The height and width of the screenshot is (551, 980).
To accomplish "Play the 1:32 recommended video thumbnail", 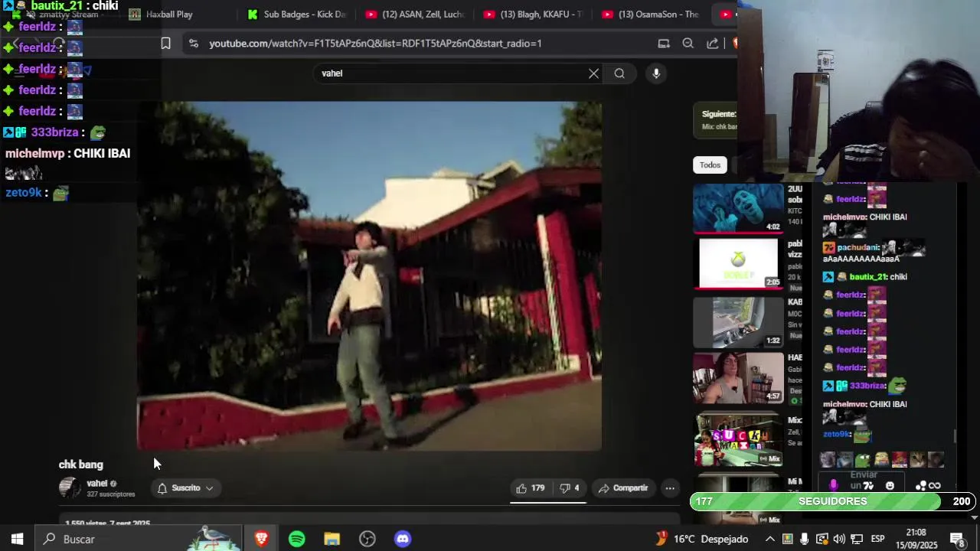I will point(738,322).
